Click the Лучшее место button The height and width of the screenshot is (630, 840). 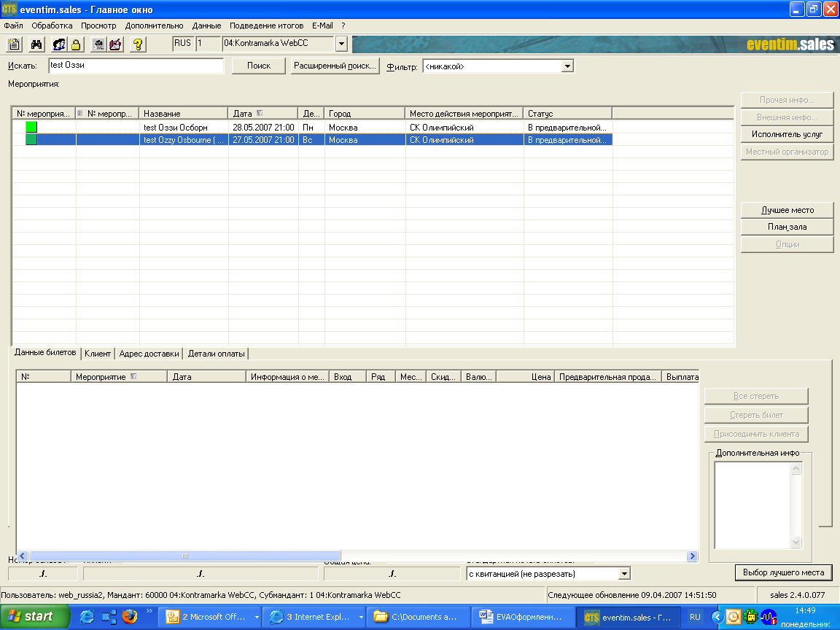point(787,210)
